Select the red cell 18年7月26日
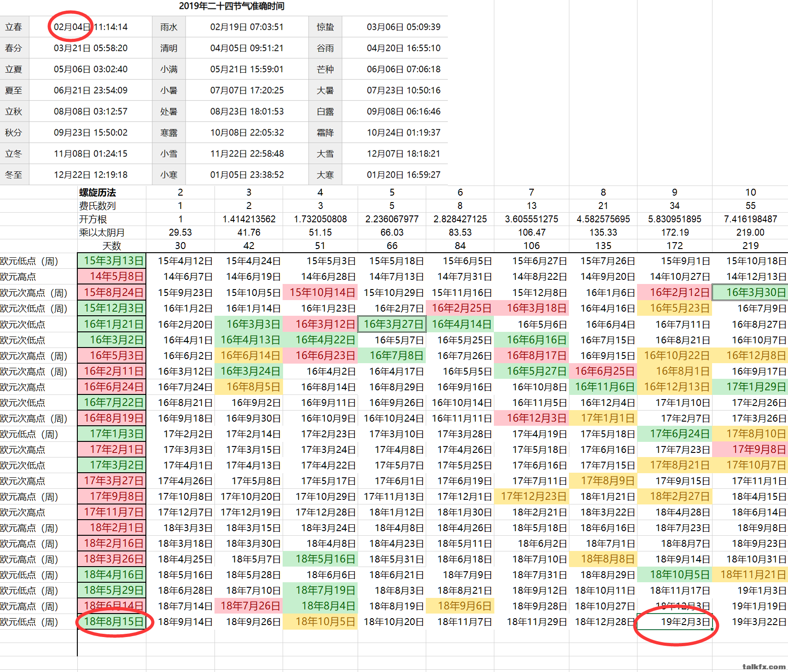The image size is (788, 672). (249, 606)
